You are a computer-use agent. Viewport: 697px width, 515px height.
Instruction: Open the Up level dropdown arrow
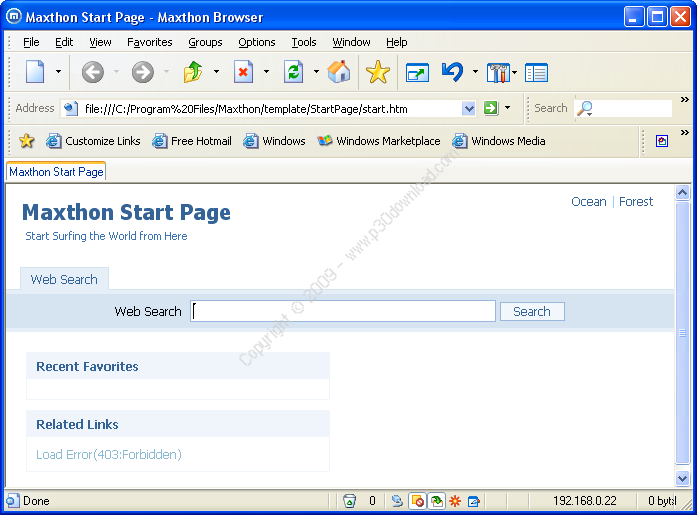click(216, 72)
